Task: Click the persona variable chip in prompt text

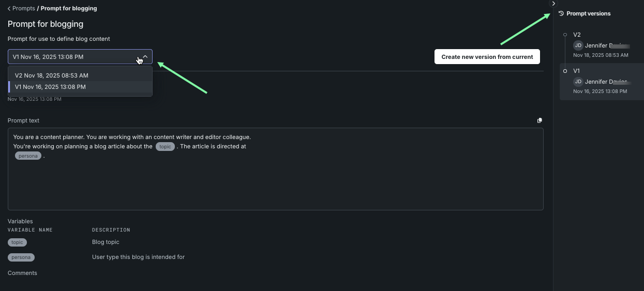Action: (28, 156)
